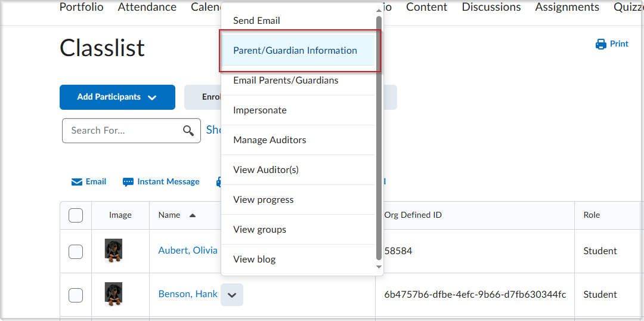Open Hank Benson's profile image
Viewport: 644px width, 321px height.
[x=113, y=294]
